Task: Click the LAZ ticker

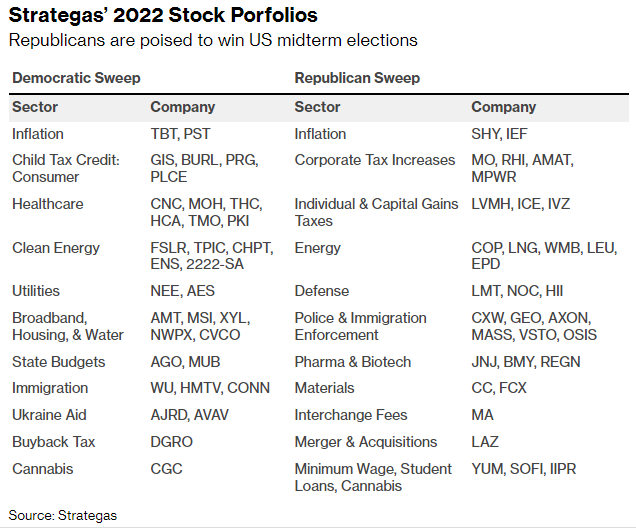Action: (x=485, y=442)
